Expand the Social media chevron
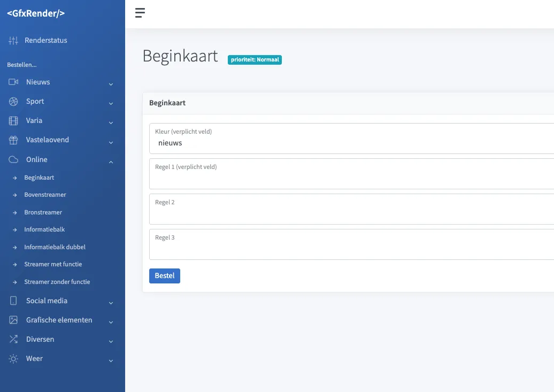The width and height of the screenshot is (554, 392). (x=111, y=303)
